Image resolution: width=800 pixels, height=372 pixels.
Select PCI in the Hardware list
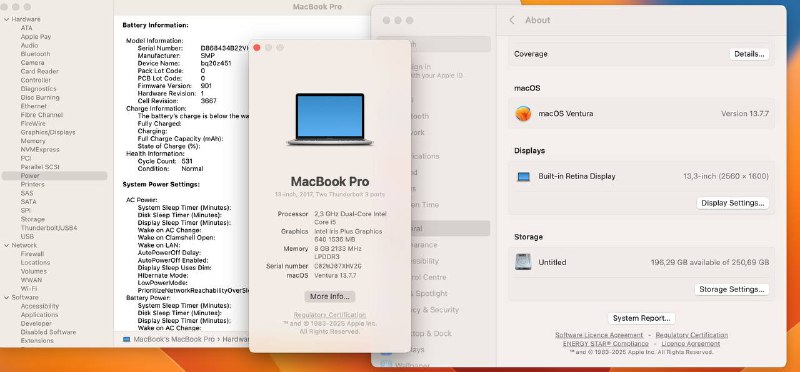coord(26,158)
